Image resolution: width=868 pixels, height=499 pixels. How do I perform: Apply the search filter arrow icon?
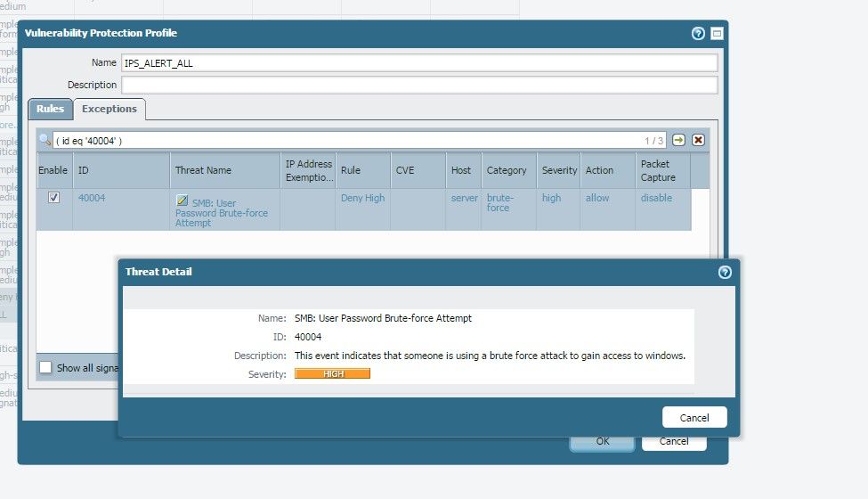tap(679, 140)
